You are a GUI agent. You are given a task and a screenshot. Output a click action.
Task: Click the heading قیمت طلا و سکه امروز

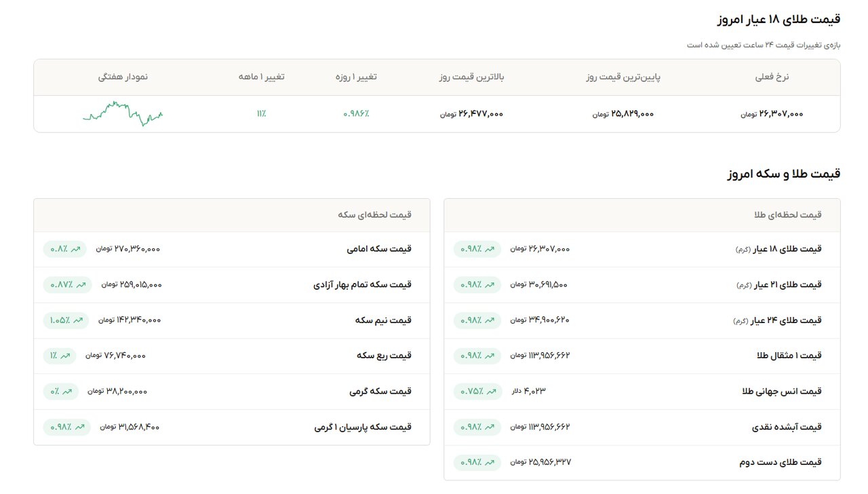[784, 174]
